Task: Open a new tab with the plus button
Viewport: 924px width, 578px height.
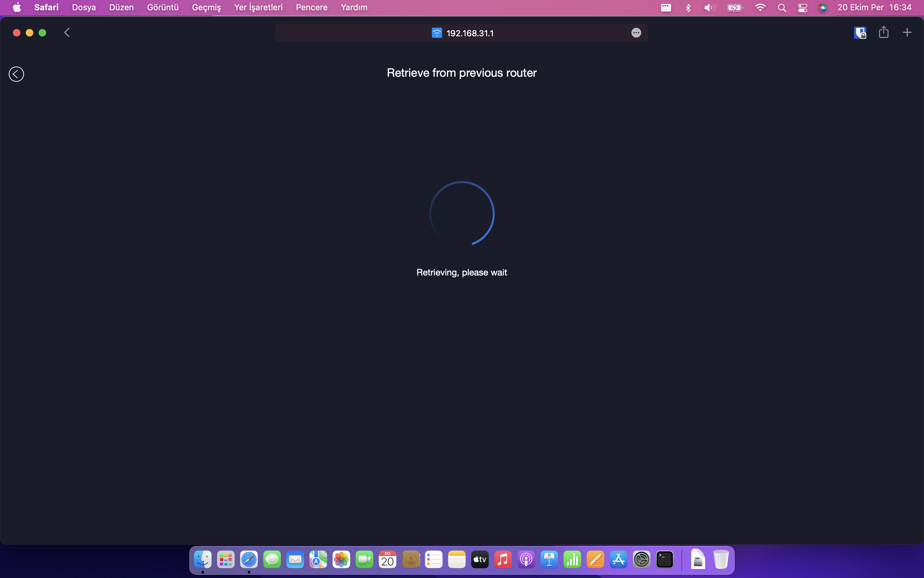Action: [907, 32]
